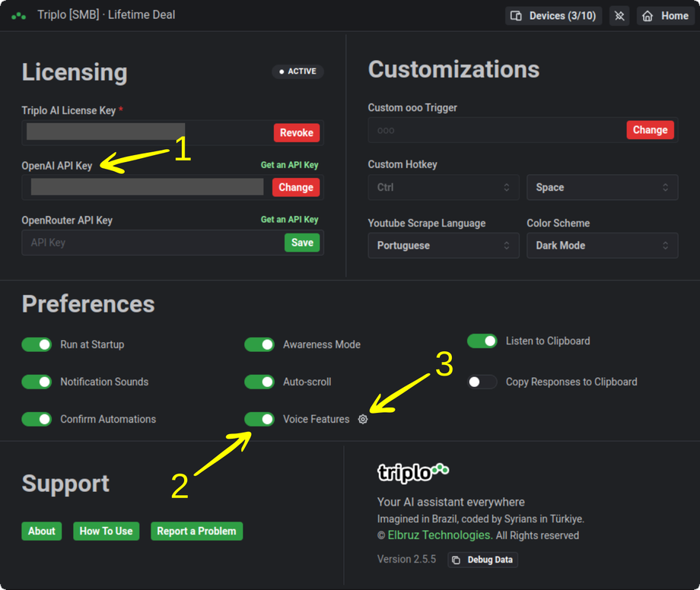
Task: Open the Youtube Scrape Language dropdown
Action: 443,246
